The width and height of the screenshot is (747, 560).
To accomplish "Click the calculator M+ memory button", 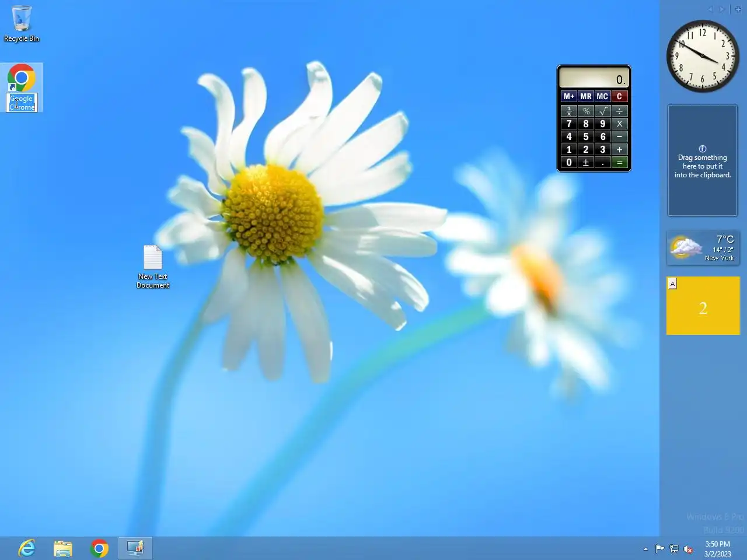I will pyautogui.click(x=569, y=96).
